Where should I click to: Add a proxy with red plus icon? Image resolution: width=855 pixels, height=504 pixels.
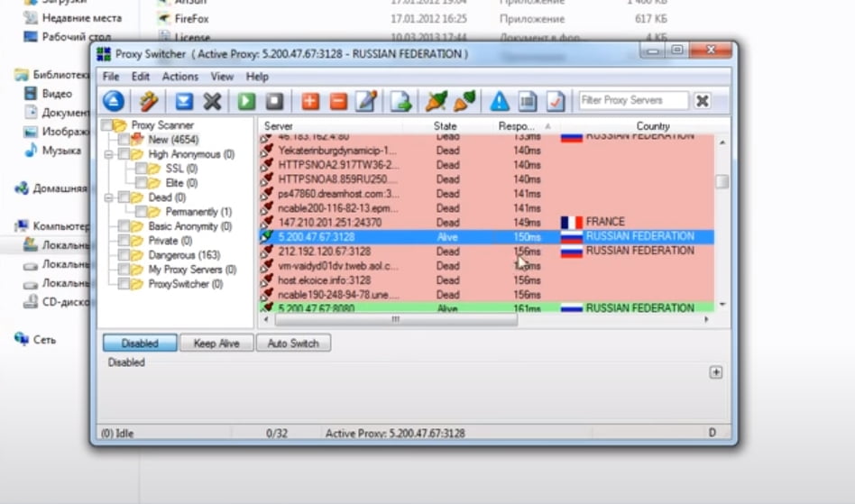(310, 101)
